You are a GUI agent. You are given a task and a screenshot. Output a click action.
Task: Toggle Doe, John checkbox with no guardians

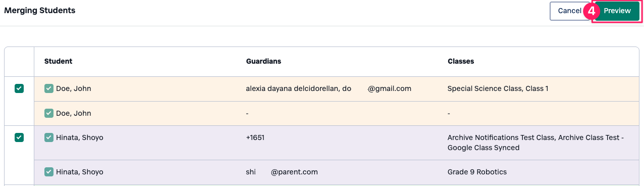(49, 113)
